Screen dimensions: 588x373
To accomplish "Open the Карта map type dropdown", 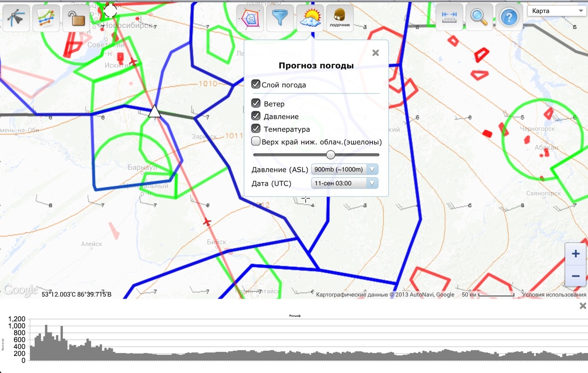I will pyautogui.click(x=557, y=11).
